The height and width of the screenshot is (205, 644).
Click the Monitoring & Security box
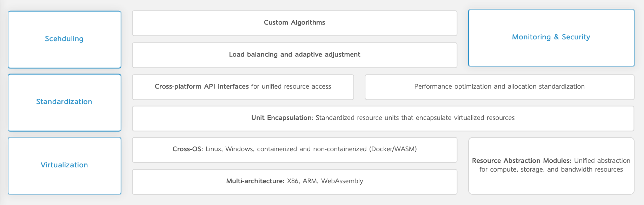pos(551,37)
